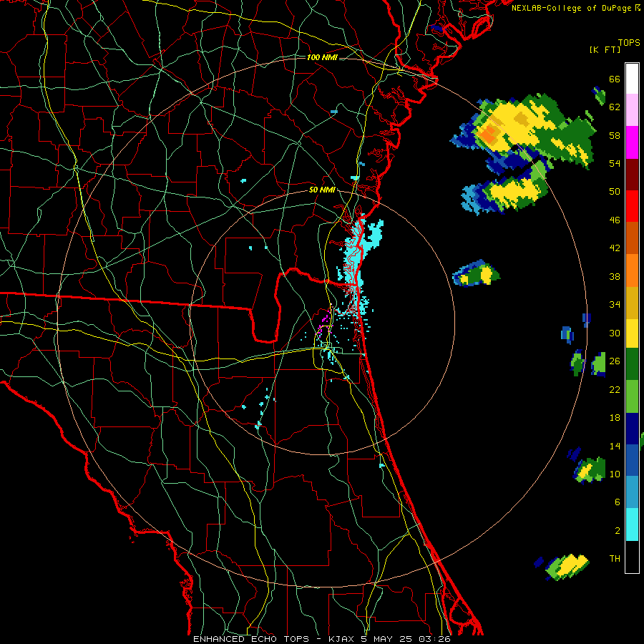Viewport: 644px width, 644px height.
Task: Click the magenta 58 kft legend swatch
Action: pos(632,142)
